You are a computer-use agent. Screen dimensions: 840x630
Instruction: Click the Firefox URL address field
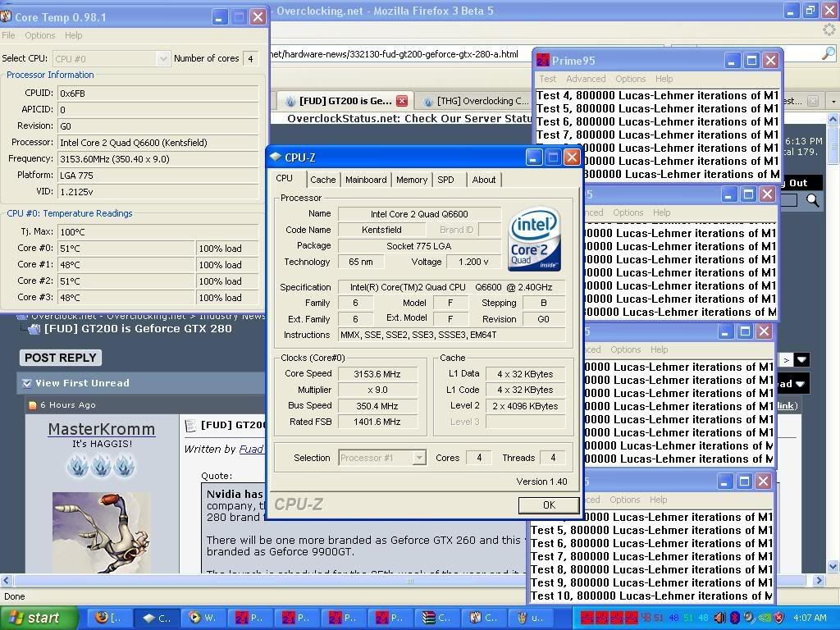(x=466, y=53)
